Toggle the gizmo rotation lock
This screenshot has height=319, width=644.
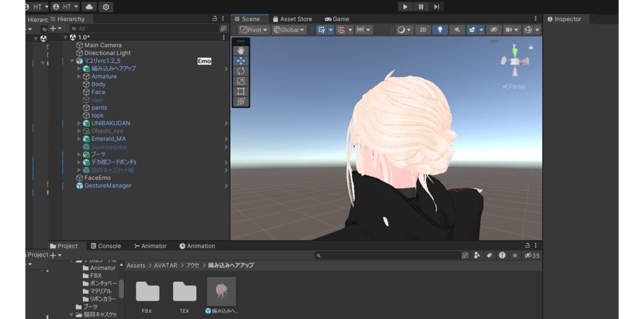(531, 47)
